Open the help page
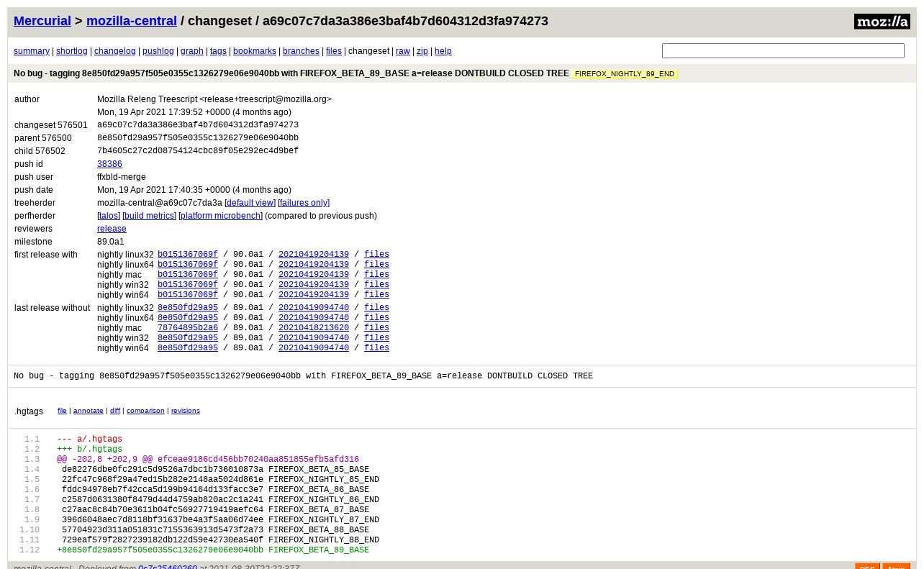Image resolution: width=924 pixels, height=569 pixels. coord(443,51)
